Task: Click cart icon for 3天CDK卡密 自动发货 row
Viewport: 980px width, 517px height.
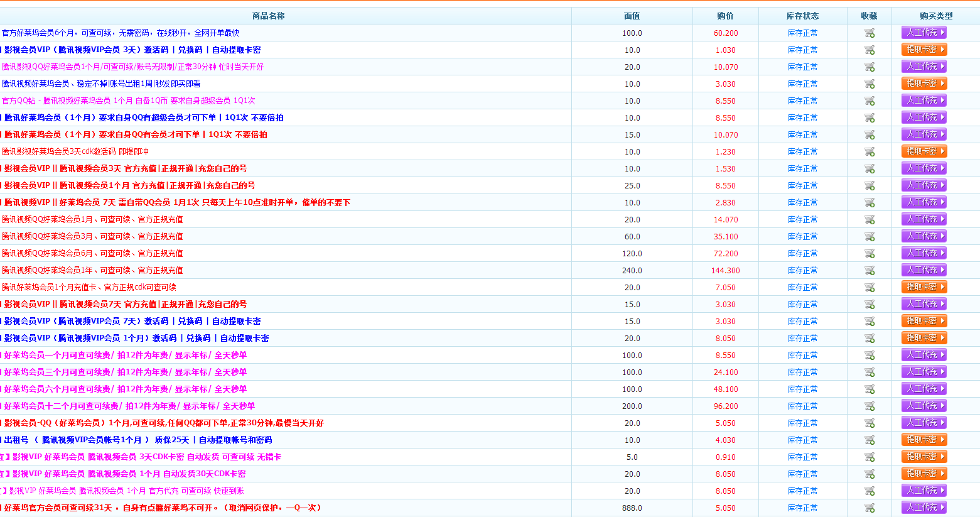Action: pos(870,457)
